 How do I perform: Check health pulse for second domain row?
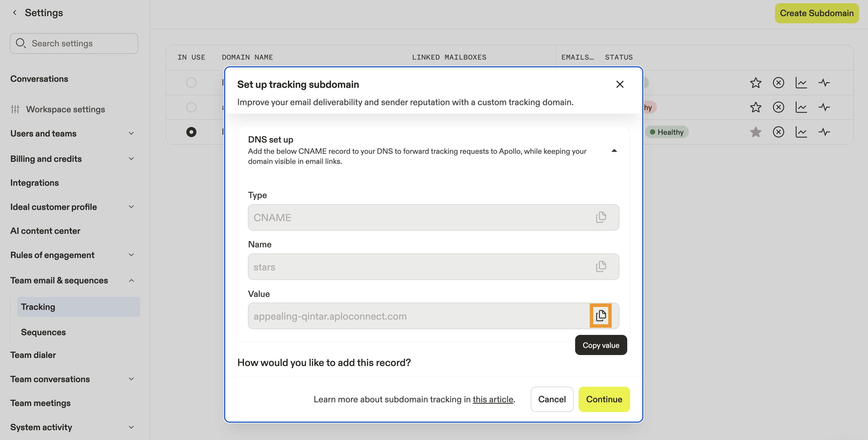824,107
